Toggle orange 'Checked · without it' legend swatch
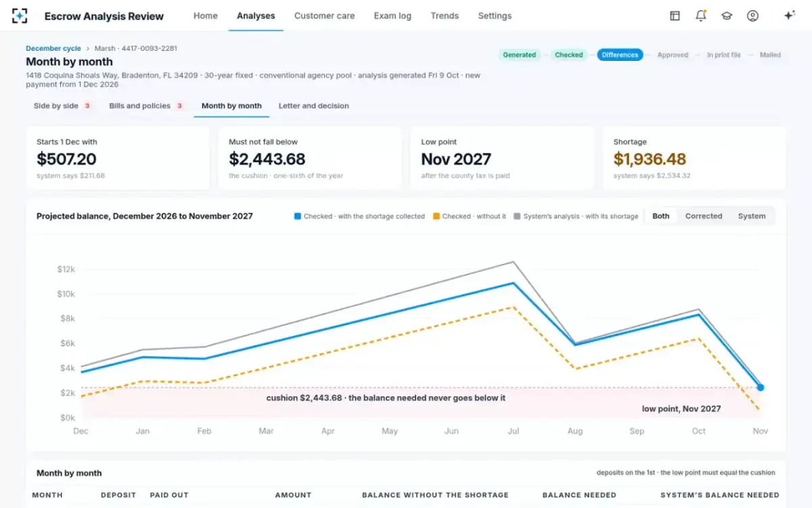This screenshot has width=812, height=508. 436,216
